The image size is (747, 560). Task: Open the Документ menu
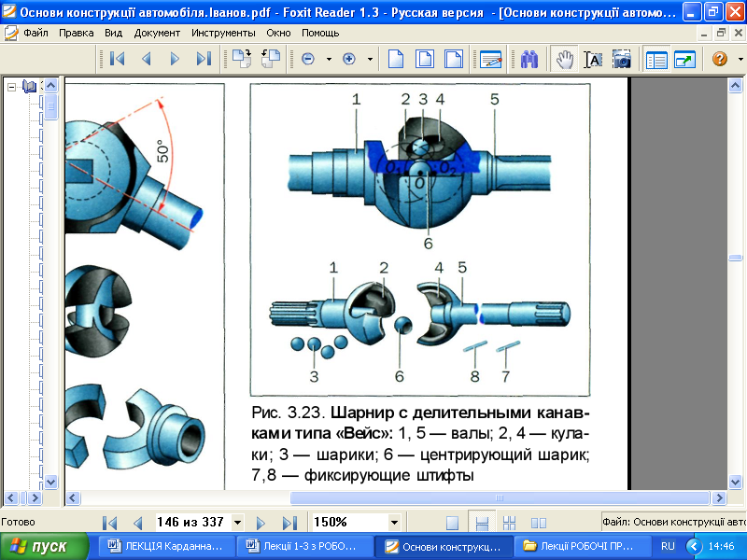tap(157, 33)
